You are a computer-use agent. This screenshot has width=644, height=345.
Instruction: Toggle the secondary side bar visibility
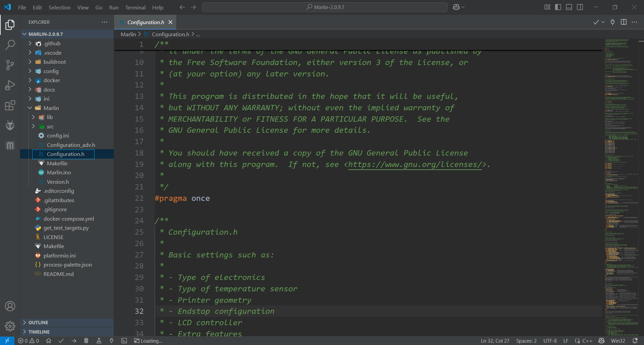pos(580,7)
